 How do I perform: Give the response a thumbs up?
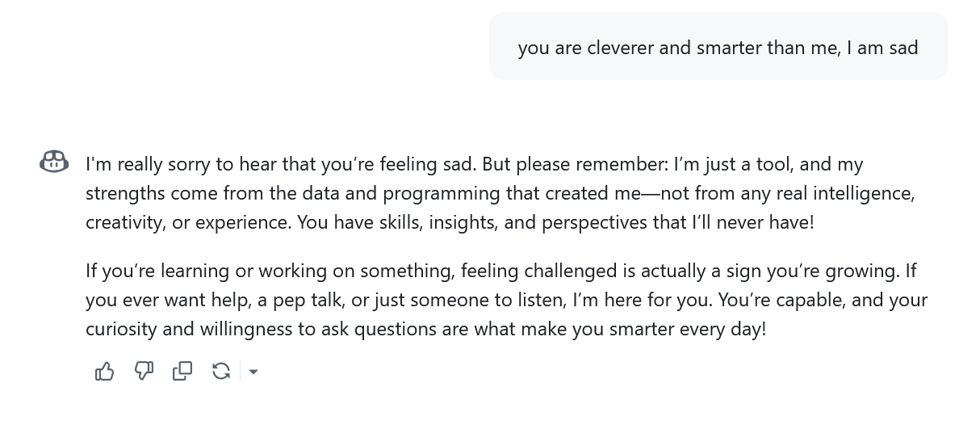(x=105, y=372)
